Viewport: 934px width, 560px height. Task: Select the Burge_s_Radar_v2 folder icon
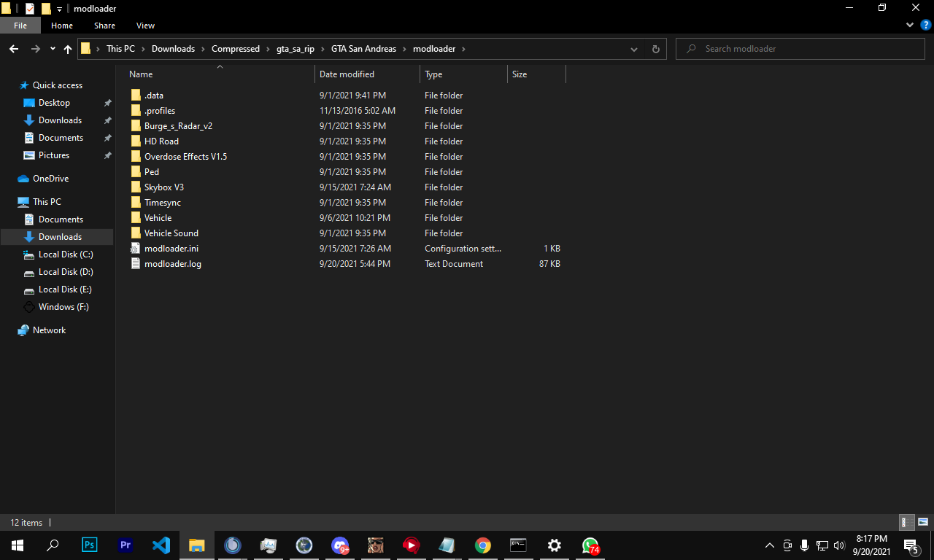point(136,126)
